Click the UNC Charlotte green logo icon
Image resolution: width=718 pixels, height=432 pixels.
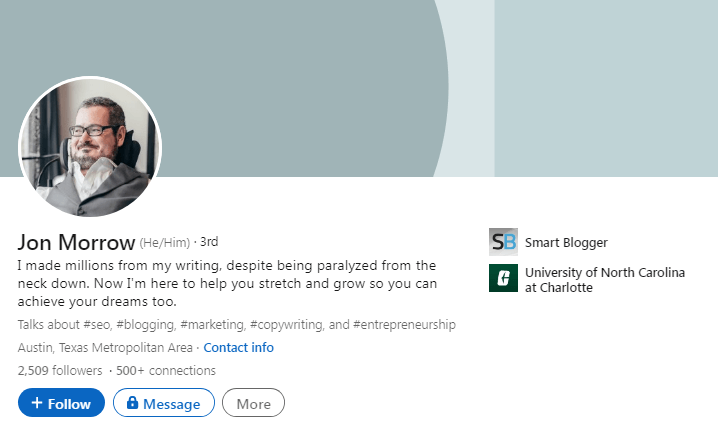[503, 278]
